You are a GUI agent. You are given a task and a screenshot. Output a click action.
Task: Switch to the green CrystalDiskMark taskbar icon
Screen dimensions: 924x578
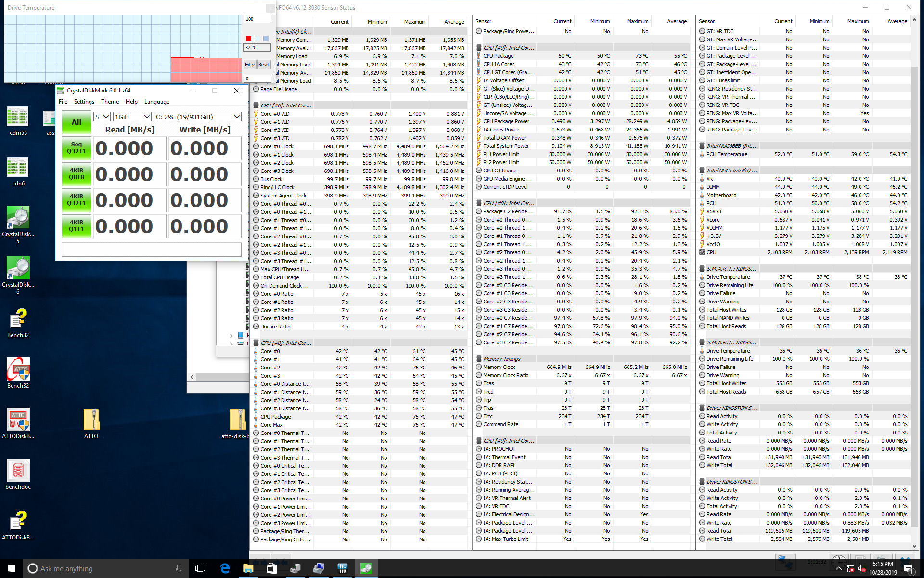coord(366,568)
